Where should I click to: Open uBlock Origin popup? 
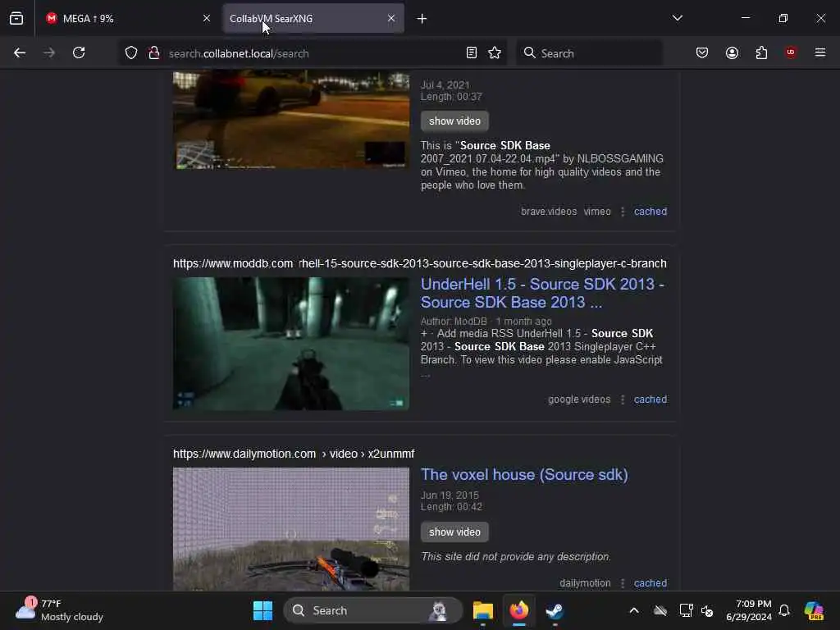(791, 52)
